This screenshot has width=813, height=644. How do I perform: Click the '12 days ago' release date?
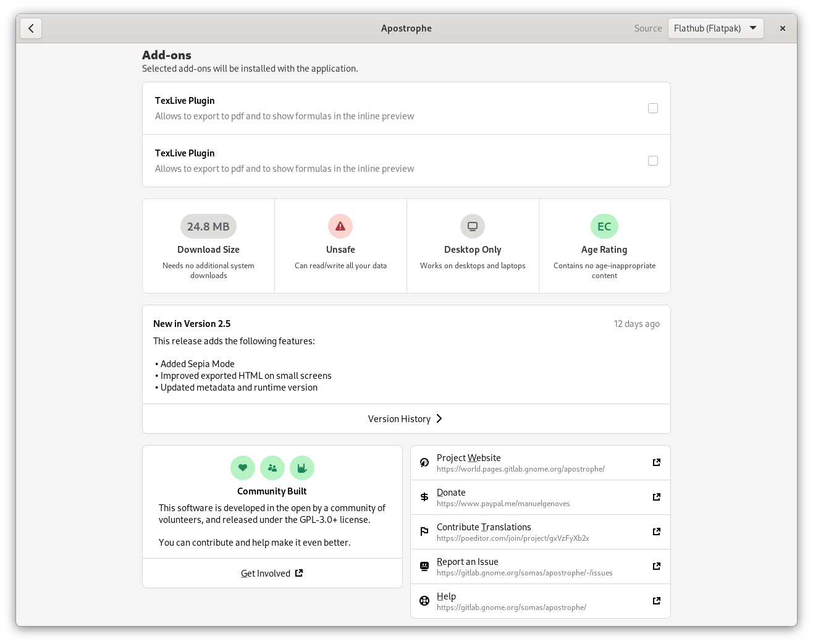tap(636, 324)
